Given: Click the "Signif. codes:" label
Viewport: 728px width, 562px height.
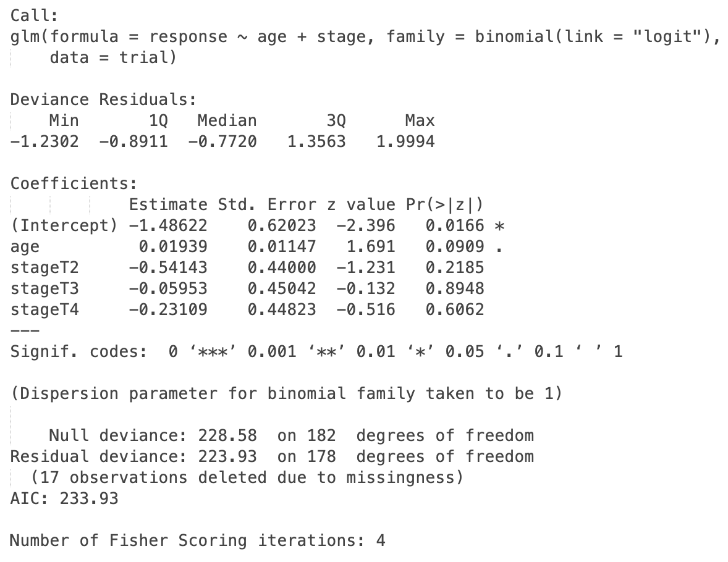Looking at the screenshot, I should coord(78,351).
